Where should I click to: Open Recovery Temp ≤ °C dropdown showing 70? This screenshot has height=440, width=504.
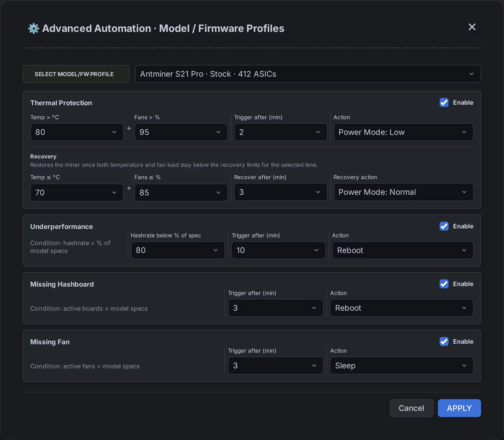point(77,192)
